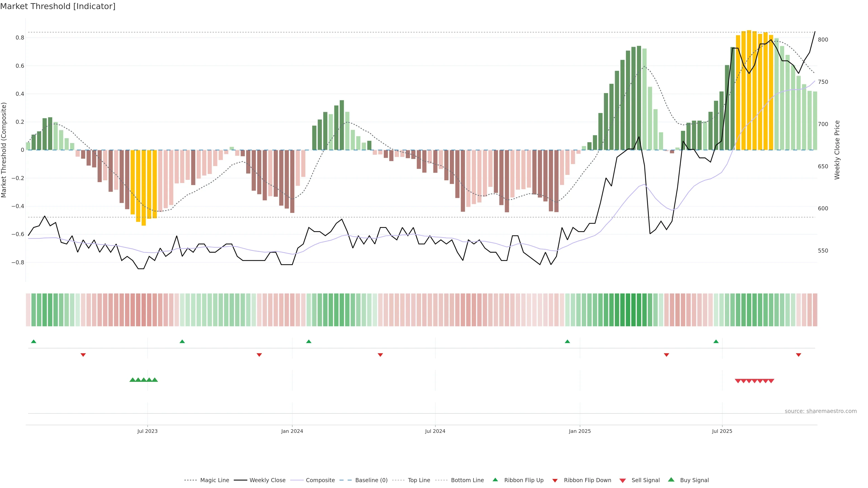
Task: Click the first green ribbon flip-up marker
Action: click(33, 342)
